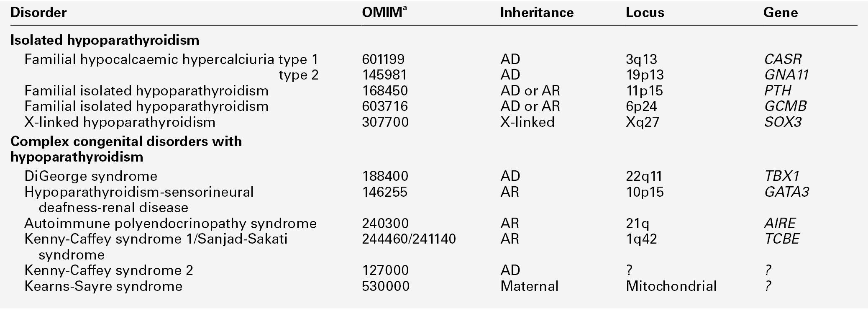
Task: Click the Mitochondrial locus cell
Action: point(671,286)
